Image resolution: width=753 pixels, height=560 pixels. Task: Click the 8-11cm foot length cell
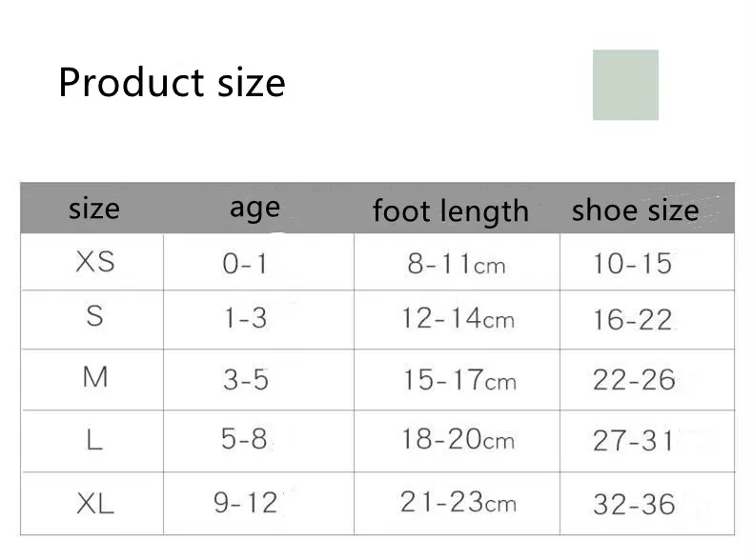click(458, 262)
